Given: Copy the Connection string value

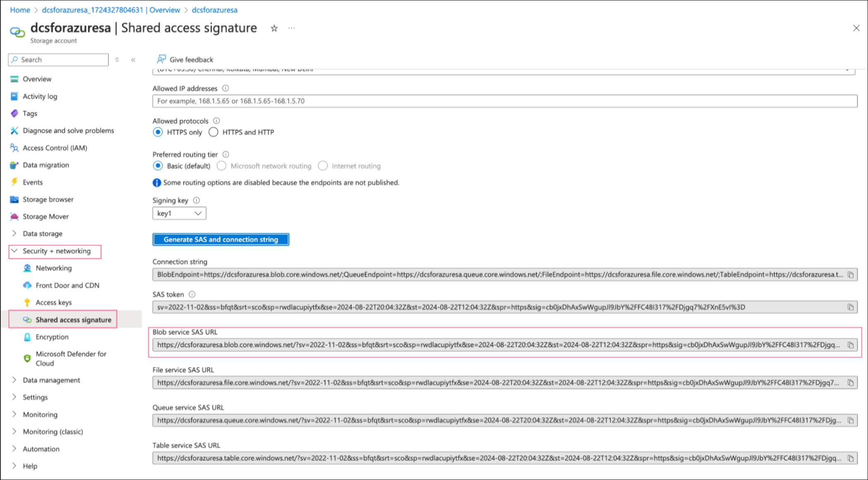Looking at the screenshot, I should pos(851,275).
